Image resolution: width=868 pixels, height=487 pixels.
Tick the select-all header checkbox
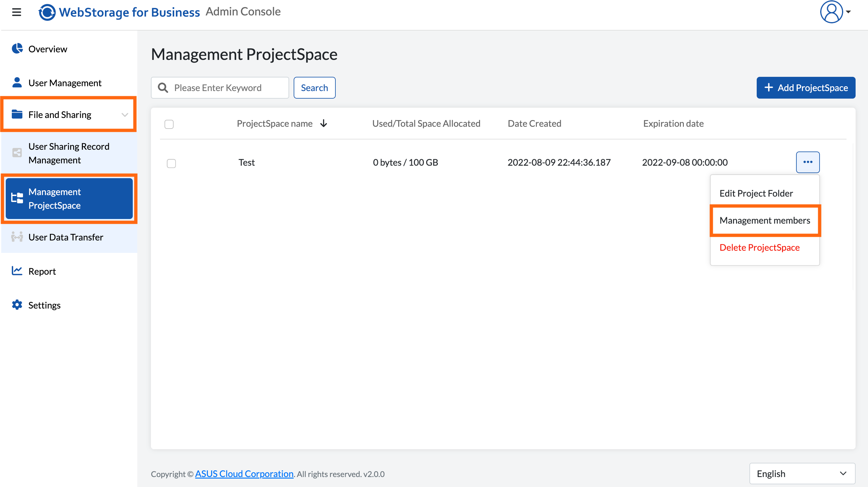[x=169, y=124]
